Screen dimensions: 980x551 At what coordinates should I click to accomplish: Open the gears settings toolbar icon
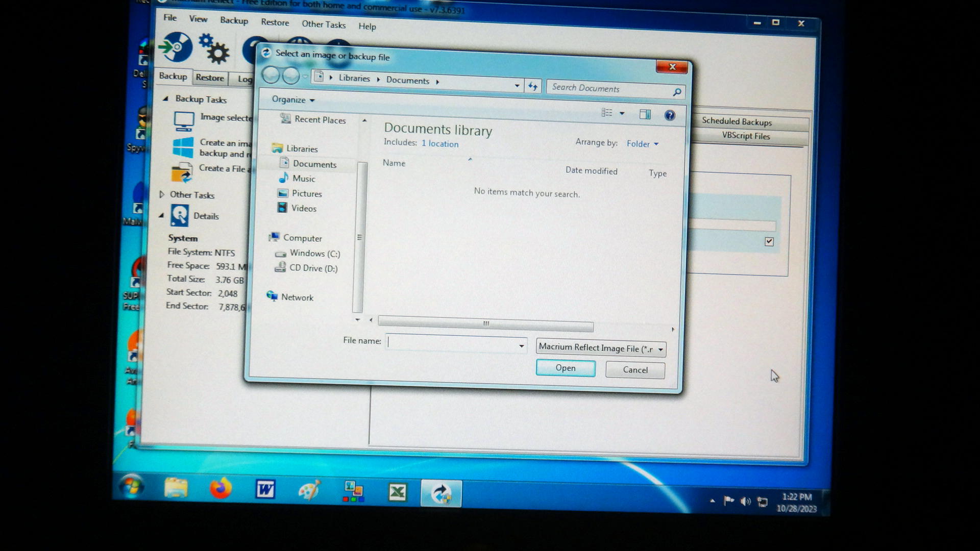[214, 49]
